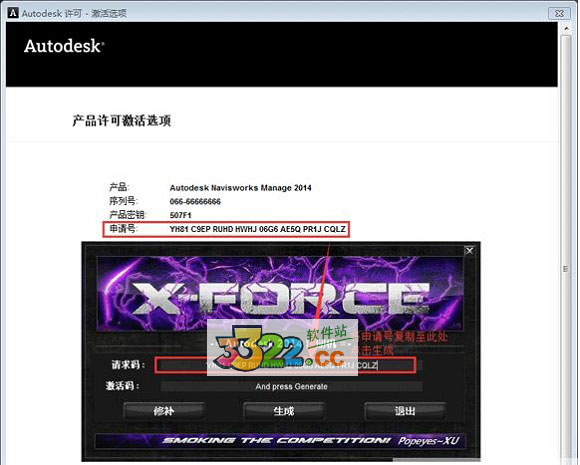Close the Autodesk license activation window
The height and width of the screenshot is (465, 580).
(559, 13)
